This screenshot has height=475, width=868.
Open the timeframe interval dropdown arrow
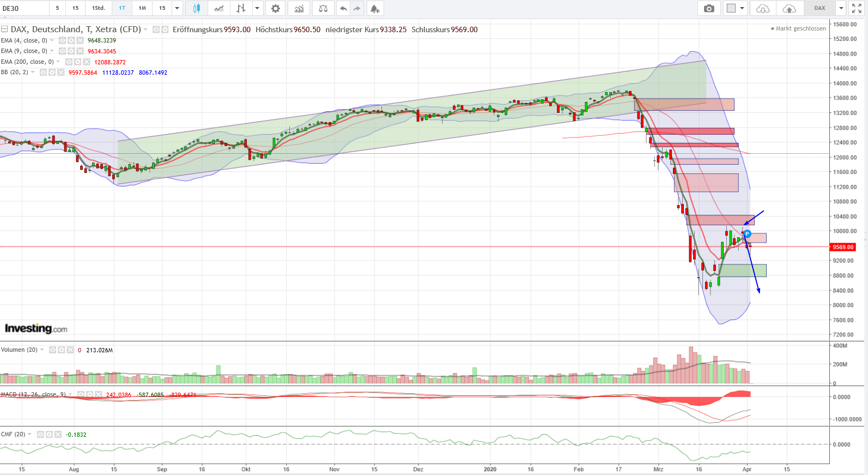177,8
